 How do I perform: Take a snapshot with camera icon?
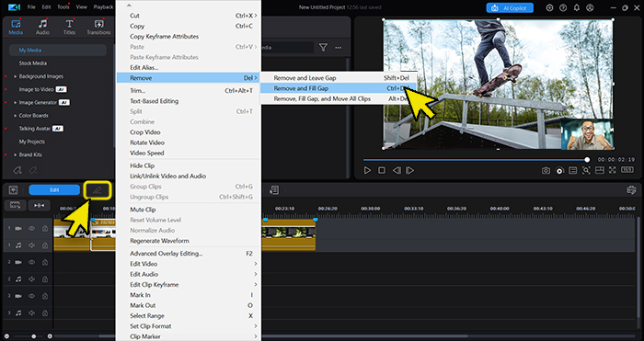coord(546,170)
